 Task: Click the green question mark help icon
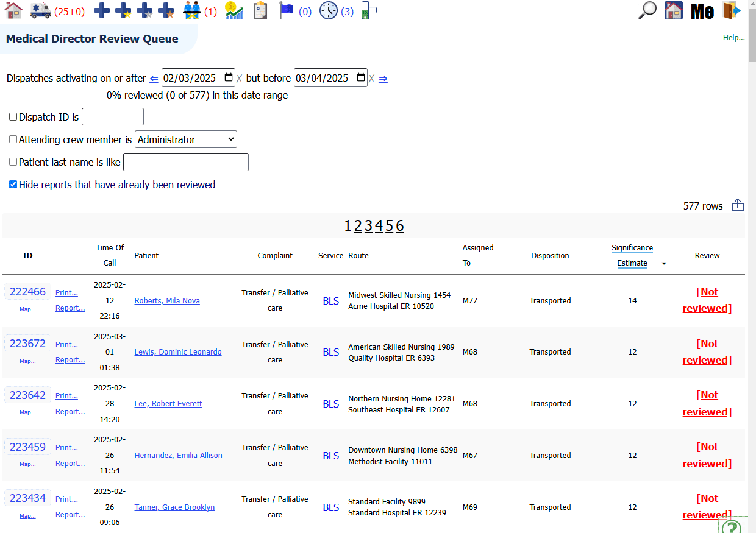coord(730,527)
